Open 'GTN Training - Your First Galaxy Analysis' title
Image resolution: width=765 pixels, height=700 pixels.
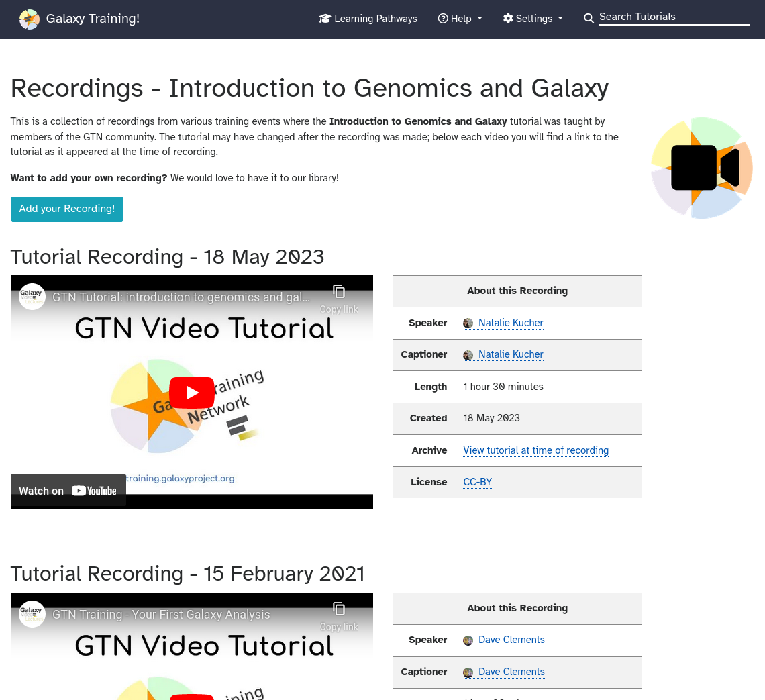point(161,615)
